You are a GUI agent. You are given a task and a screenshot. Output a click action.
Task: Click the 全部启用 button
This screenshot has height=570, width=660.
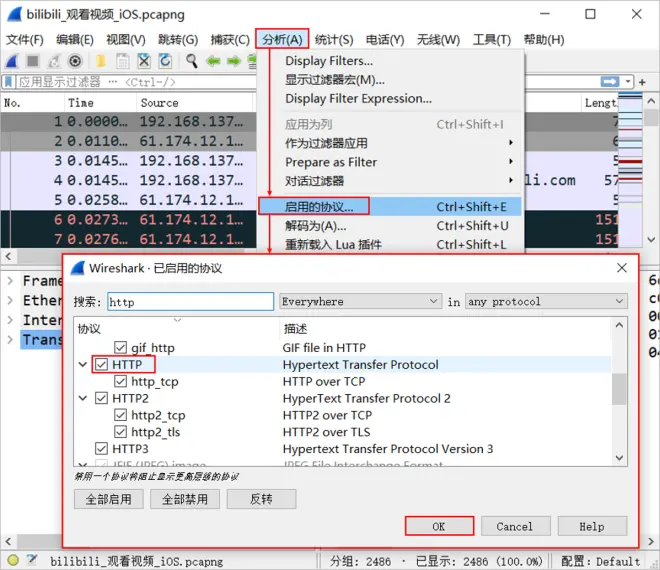(x=109, y=499)
